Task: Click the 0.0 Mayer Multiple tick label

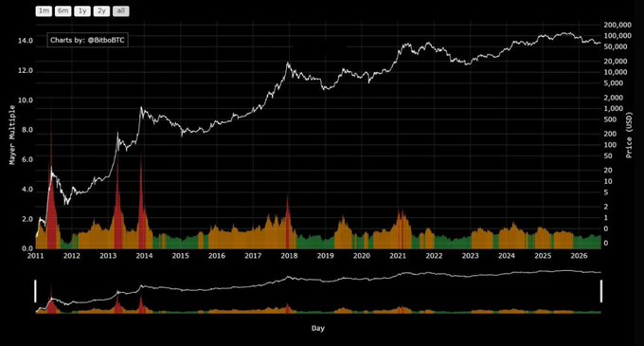Action: [x=27, y=248]
